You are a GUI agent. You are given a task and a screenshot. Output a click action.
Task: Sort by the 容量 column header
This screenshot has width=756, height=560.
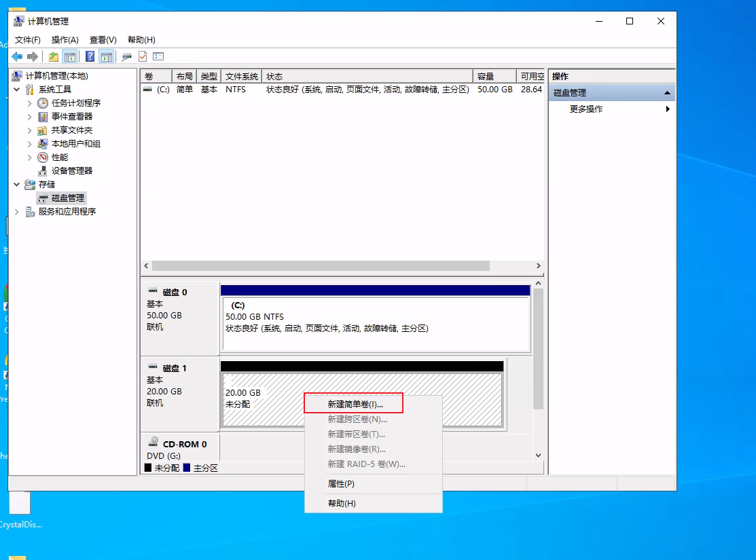click(494, 76)
